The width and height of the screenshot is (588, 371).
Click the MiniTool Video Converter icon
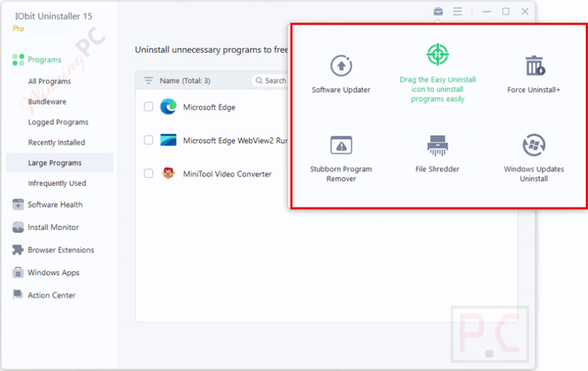[169, 173]
